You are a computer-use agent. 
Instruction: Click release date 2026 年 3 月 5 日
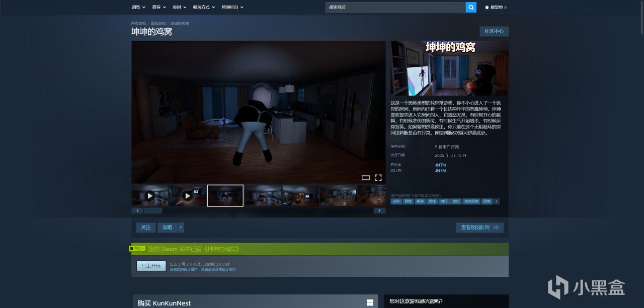451,155
